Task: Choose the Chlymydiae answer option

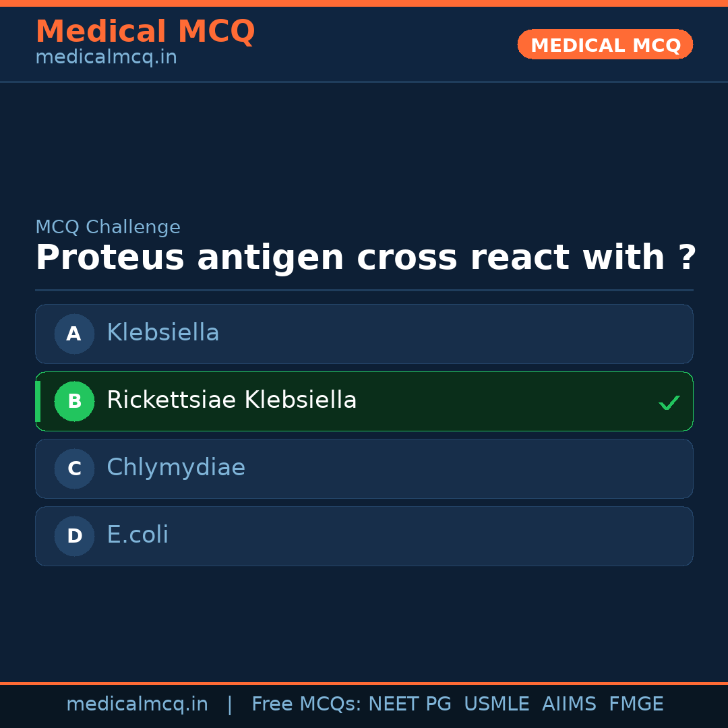Action: click(176, 468)
